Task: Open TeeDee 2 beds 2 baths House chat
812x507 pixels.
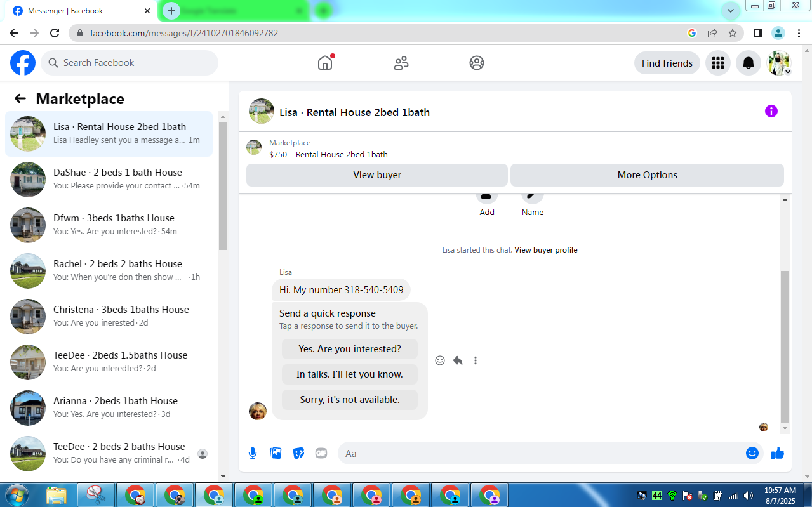Action: [109, 454]
